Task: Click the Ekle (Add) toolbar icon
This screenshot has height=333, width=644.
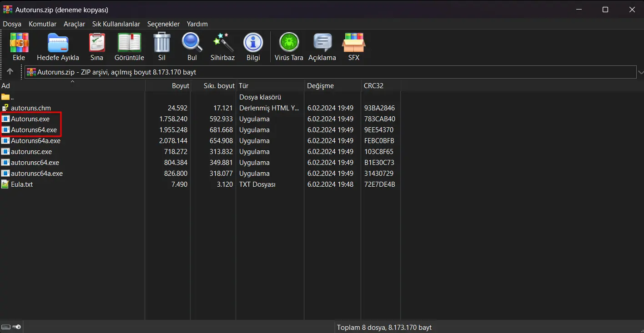Action: tap(19, 43)
